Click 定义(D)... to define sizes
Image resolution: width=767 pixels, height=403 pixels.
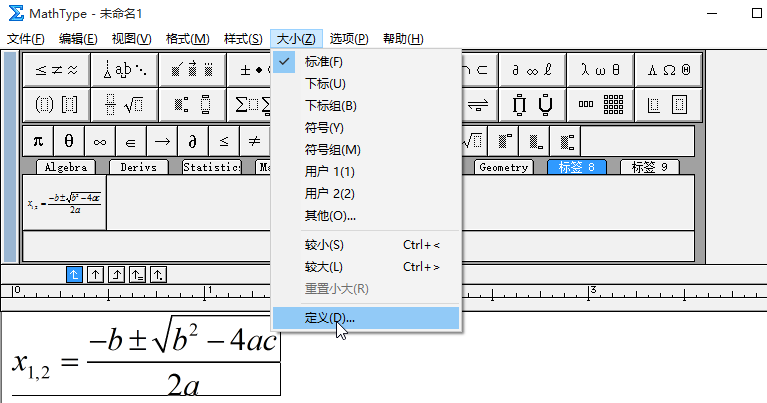[366, 318]
